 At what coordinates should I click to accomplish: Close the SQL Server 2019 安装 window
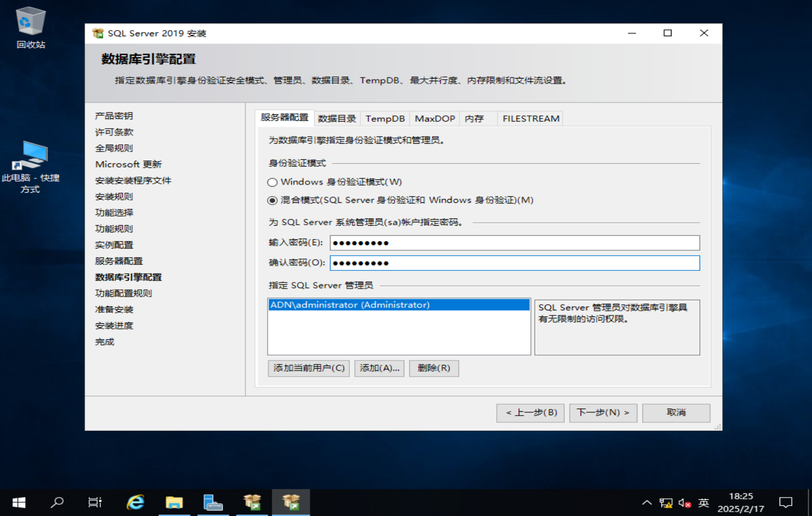[x=704, y=33]
